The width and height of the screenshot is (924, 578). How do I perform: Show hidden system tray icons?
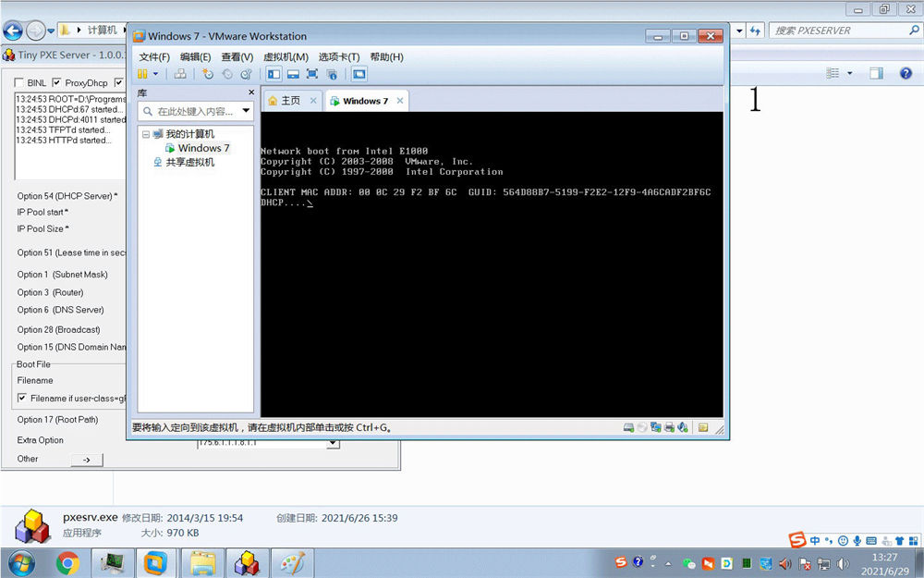point(668,563)
